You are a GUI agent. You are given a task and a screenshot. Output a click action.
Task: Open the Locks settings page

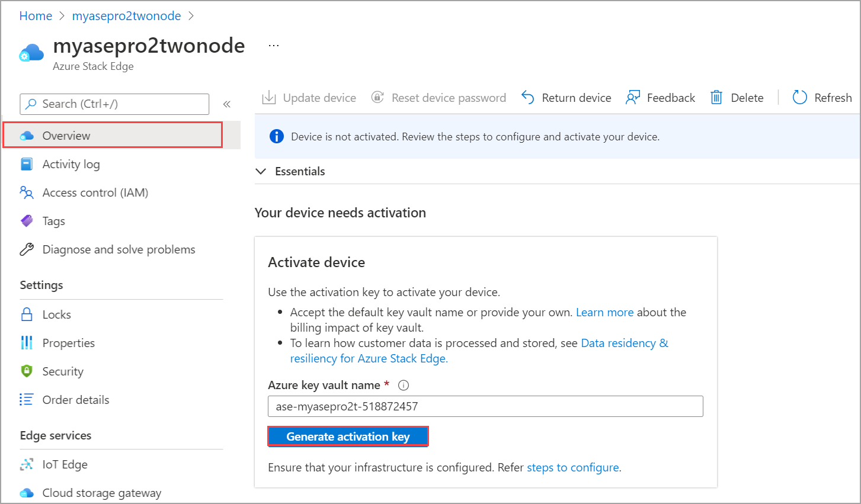pos(56,314)
